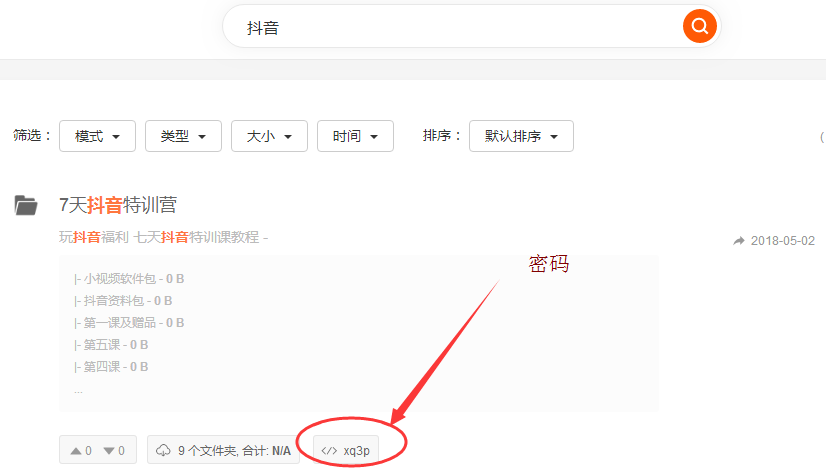Viewport: 826px width, 472px height.
Task: Open the 7天抖音特训营 result title
Action: click(x=118, y=205)
